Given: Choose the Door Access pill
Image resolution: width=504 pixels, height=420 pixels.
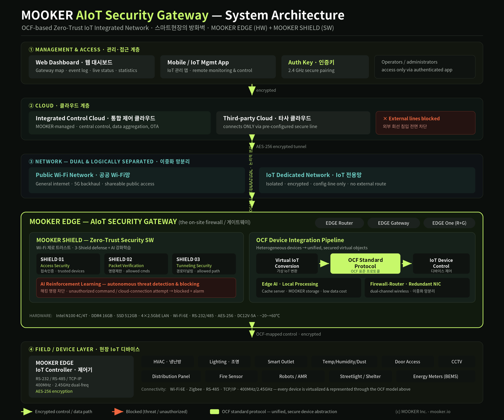Looking at the screenshot, I should [x=408, y=362].
